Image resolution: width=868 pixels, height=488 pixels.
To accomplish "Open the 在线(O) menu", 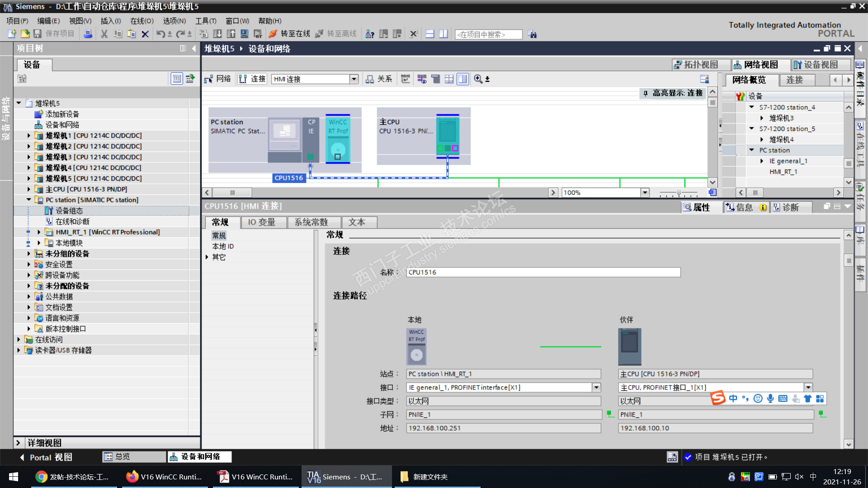I will pyautogui.click(x=142, y=21).
